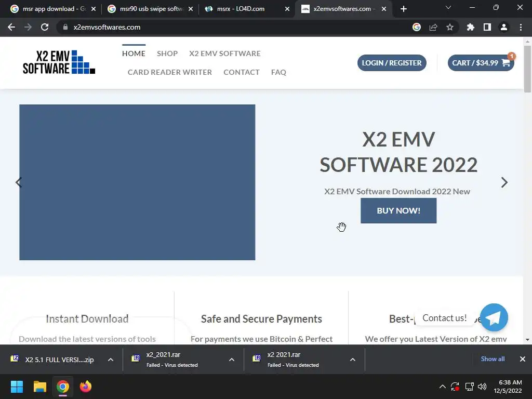532x399 pixels.
Task: Click the volume icon in system tray
Action: [x=482, y=387]
